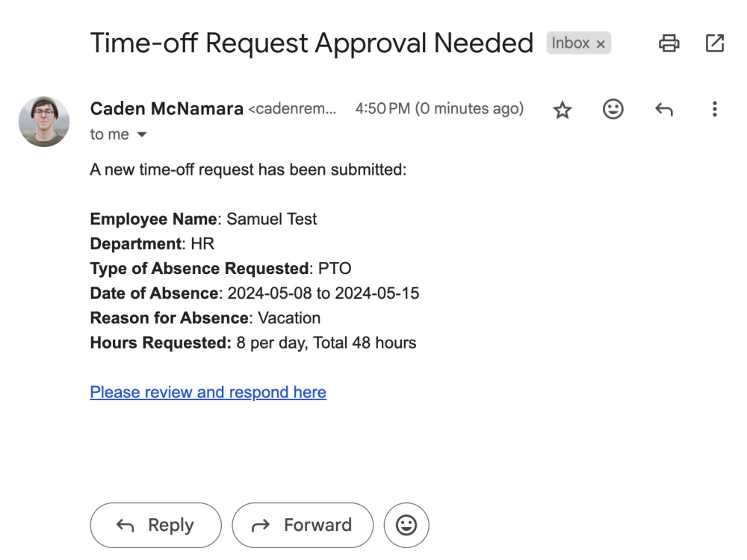Viewport: 747px width, 560px height.
Task: Expand the 'to me' recipient details
Action: pyautogui.click(x=107, y=134)
